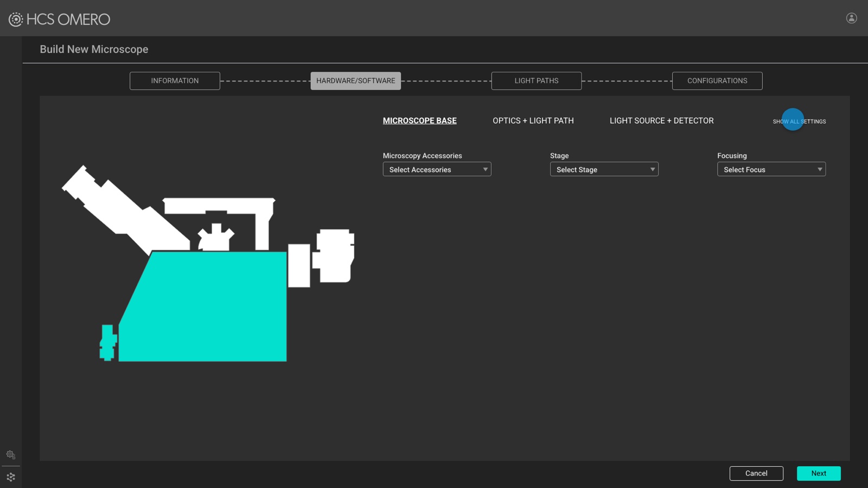Click the white camera adapter block

(x=299, y=265)
